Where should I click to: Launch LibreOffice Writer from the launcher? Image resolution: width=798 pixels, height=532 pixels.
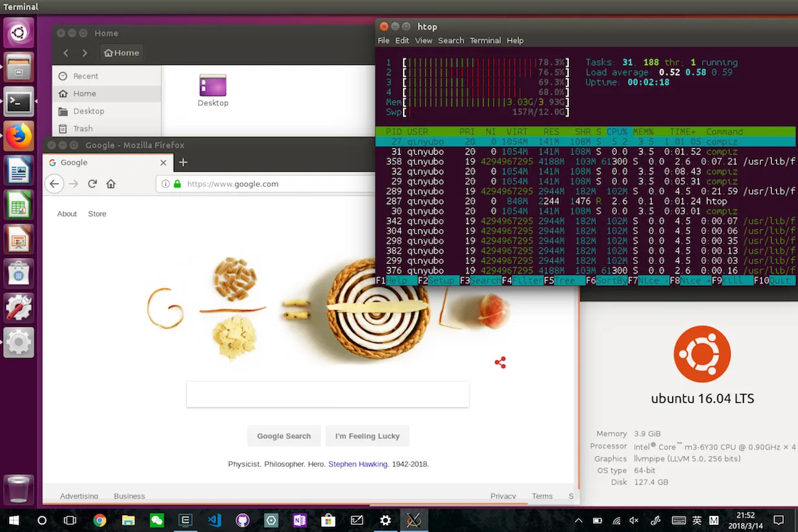tap(19, 172)
